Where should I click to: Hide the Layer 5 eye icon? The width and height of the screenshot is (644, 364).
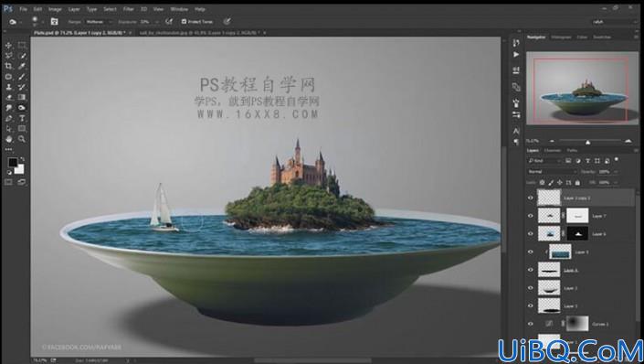pos(530,252)
